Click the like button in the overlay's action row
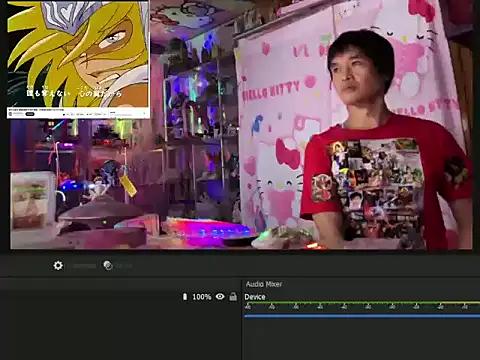480x360 pixels. 65,114
